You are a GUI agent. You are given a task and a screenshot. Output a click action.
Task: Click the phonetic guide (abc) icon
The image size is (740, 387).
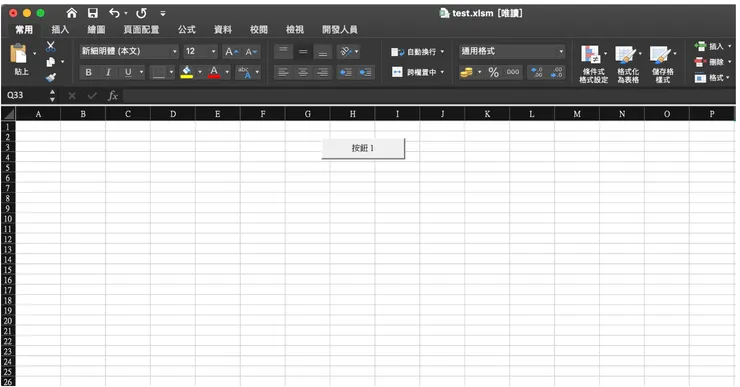[244, 72]
